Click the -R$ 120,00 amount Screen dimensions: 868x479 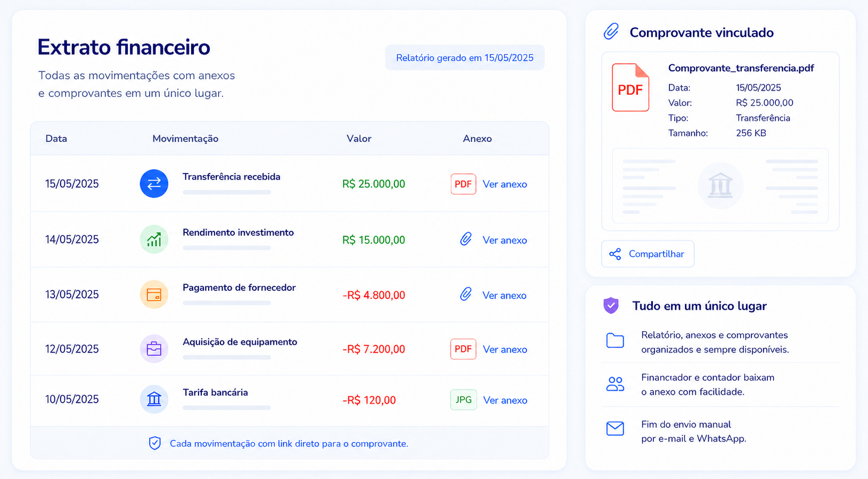[x=369, y=400]
